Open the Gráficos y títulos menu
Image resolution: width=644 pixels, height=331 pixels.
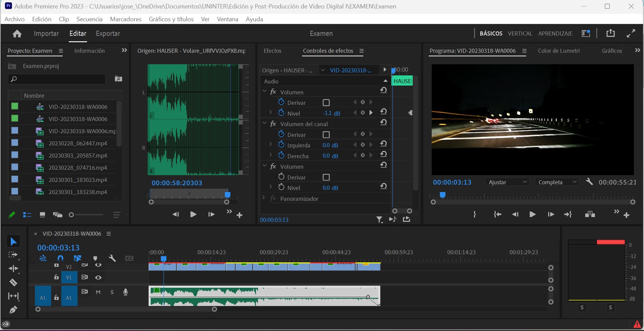[171, 19]
